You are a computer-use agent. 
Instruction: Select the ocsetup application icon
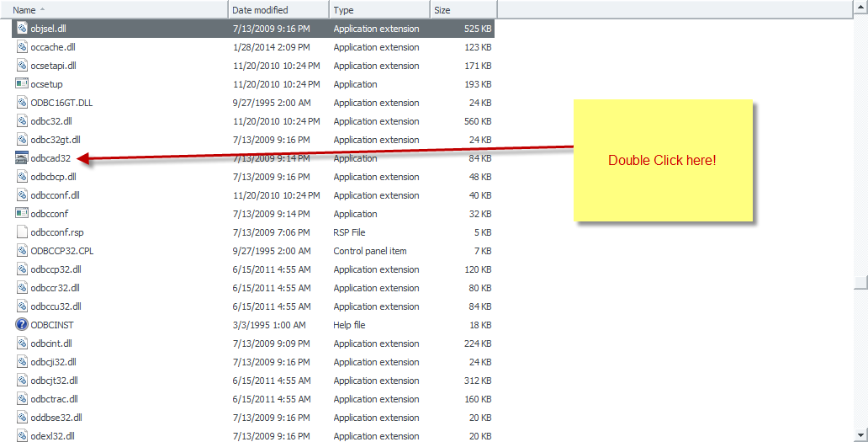click(22, 84)
